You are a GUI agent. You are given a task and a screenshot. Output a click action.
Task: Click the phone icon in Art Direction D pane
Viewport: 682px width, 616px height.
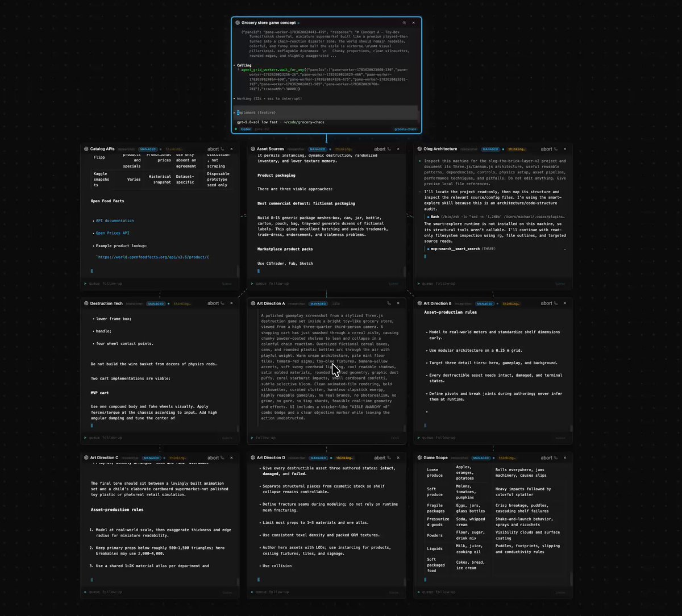(389, 457)
